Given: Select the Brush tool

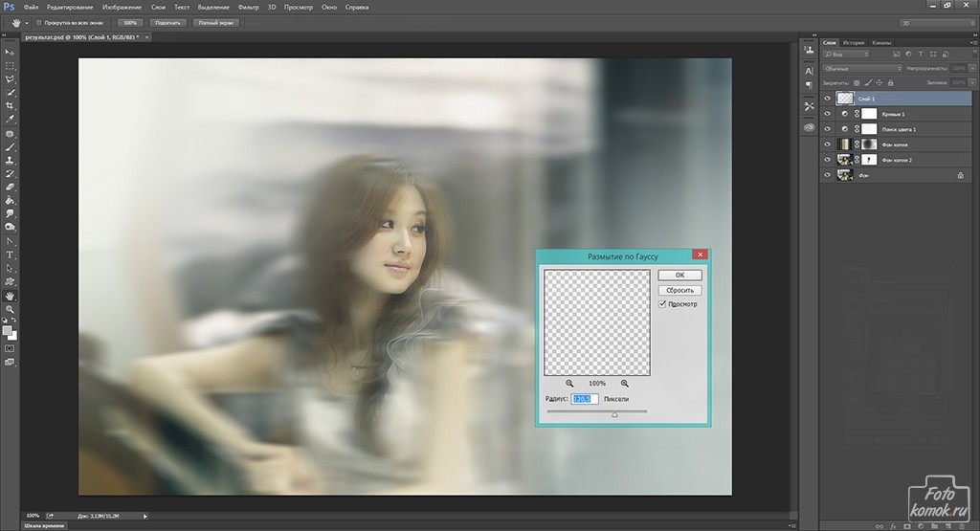Looking at the screenshot, I should pyautogui.click(x=10, y=147).
